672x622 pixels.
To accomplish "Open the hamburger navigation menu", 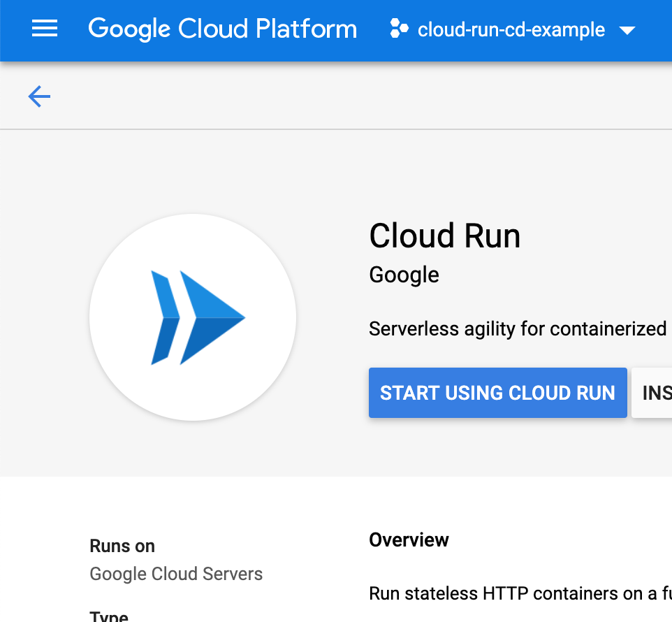I will [45, 28].
